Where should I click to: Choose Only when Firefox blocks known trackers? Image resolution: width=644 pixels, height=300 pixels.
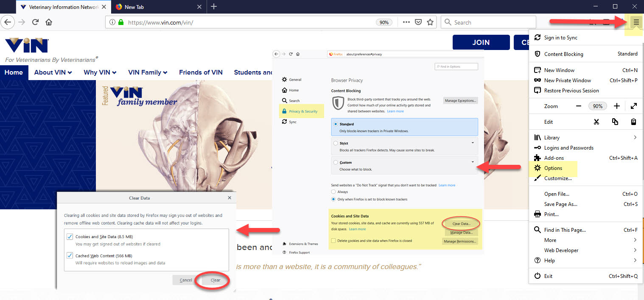pyautogui.click(x=333, y=199)
